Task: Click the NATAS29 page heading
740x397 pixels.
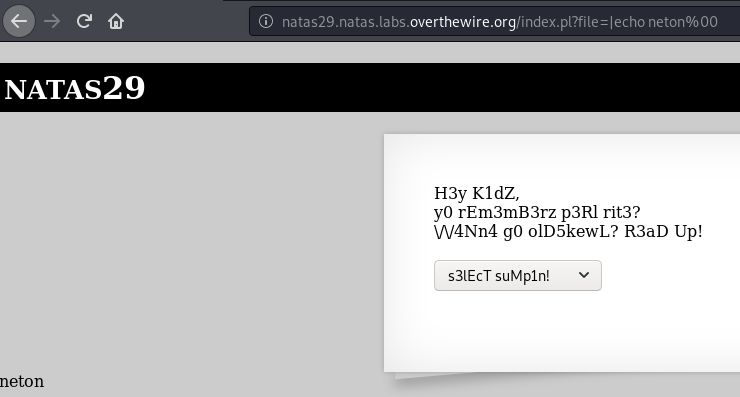Action: (75, 88)
